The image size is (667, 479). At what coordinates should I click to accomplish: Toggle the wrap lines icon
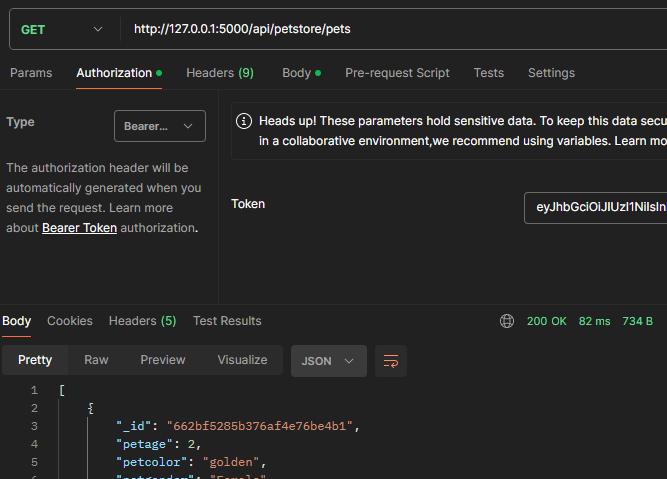click(x=390, y=361)
